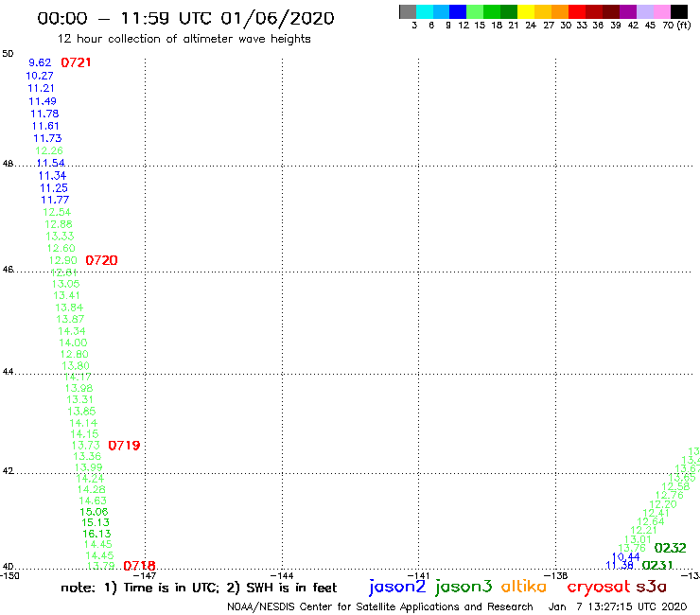Click the 13.33 wave height value
700x615 pixels.
click(60, 237)
